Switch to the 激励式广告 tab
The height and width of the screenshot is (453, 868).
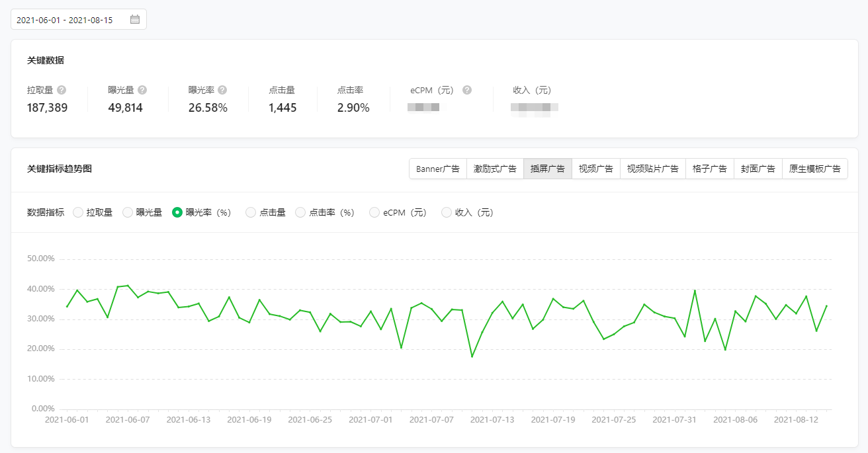click(x=495, y=169)
